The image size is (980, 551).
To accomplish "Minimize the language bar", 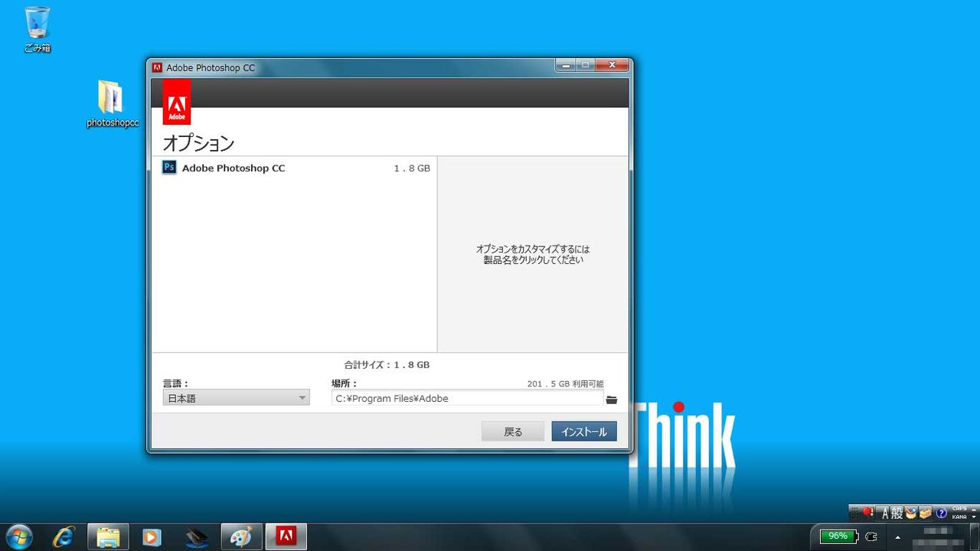I will click(974, 509).
